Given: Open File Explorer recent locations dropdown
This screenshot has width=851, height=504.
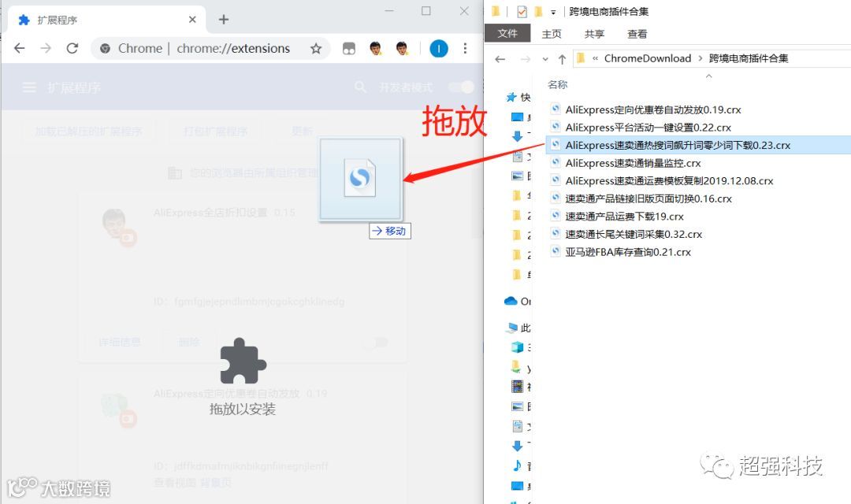Looking at the screenshot, I should click(545, 59).
